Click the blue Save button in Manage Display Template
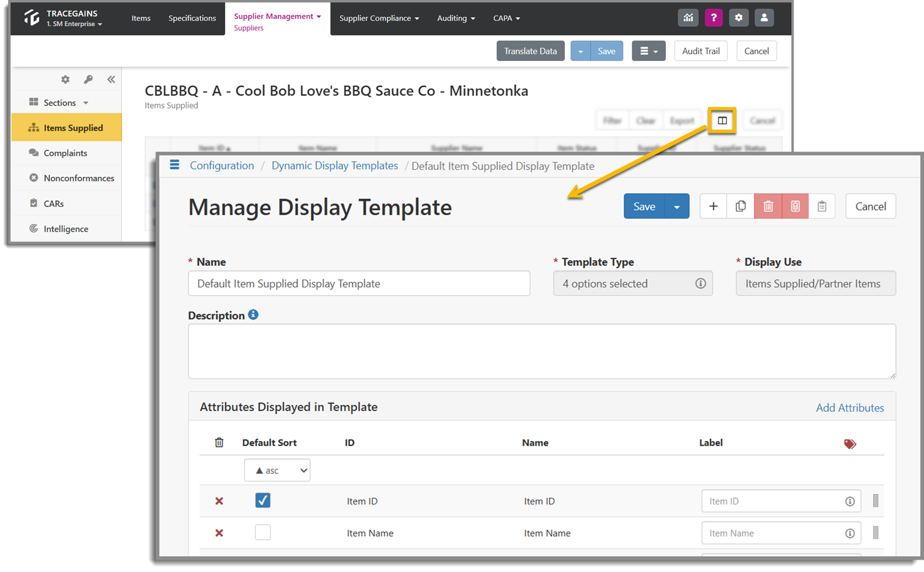924x572 pixels. (644, 207)
